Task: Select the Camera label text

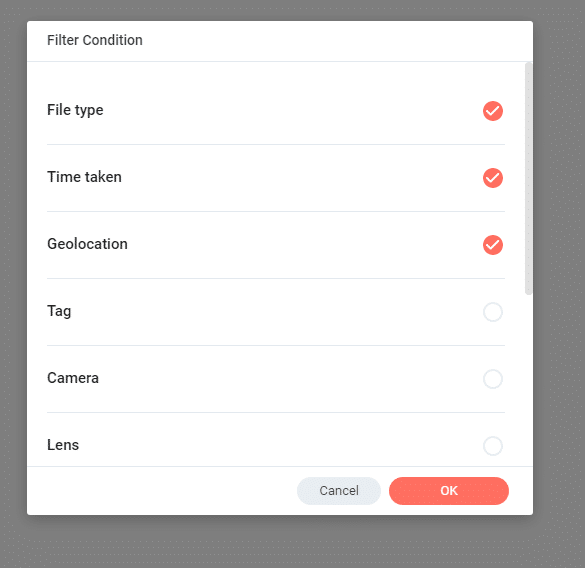Action: (73, 378)
